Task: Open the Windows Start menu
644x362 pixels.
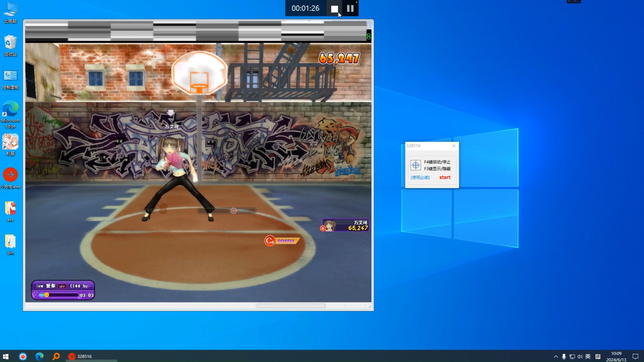Action: tap(6, 356)
